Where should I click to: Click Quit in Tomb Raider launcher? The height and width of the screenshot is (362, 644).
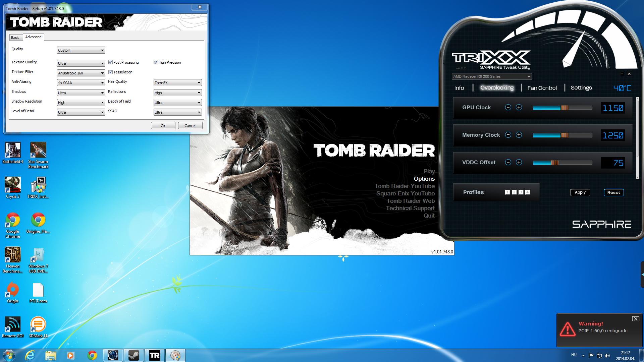[x=429, y=216]
